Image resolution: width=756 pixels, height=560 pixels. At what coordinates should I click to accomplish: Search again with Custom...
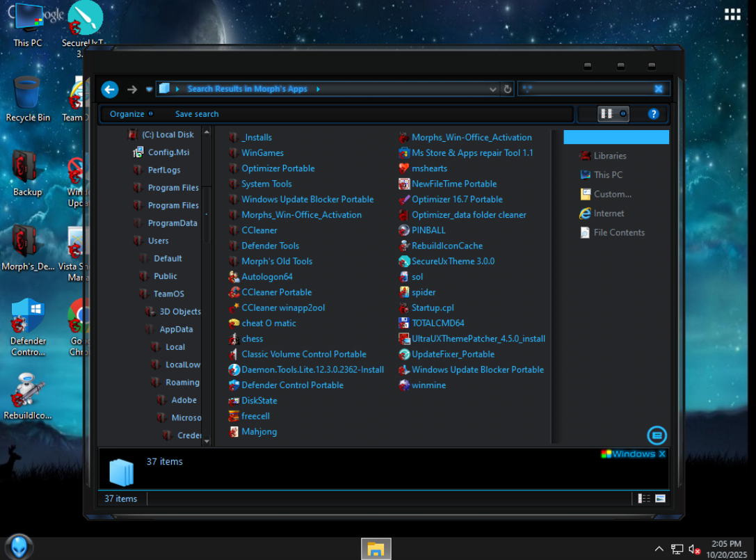pos(606,194)
